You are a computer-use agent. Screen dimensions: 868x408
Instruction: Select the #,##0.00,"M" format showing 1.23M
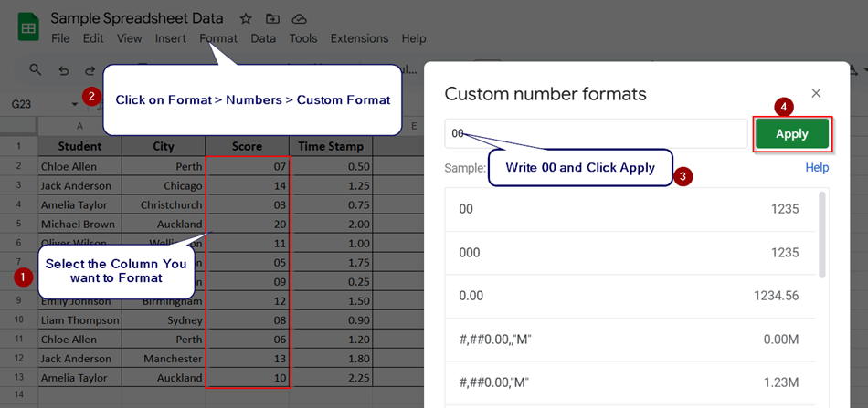point(630,382)
